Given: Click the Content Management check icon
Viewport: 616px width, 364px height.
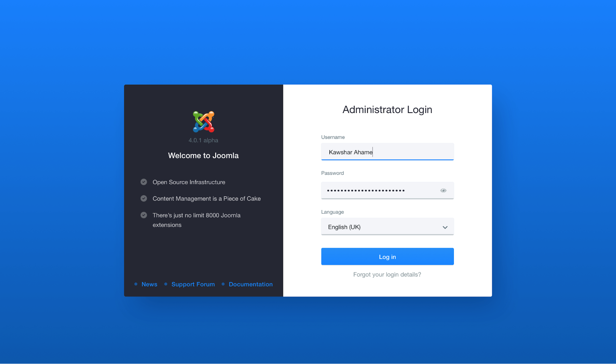Looking at the screenshot, I should tap(144, 199).
